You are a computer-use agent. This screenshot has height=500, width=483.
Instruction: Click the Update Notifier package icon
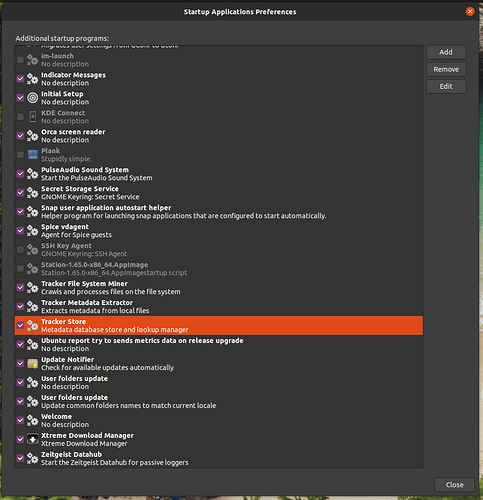(x=32, y=364)
